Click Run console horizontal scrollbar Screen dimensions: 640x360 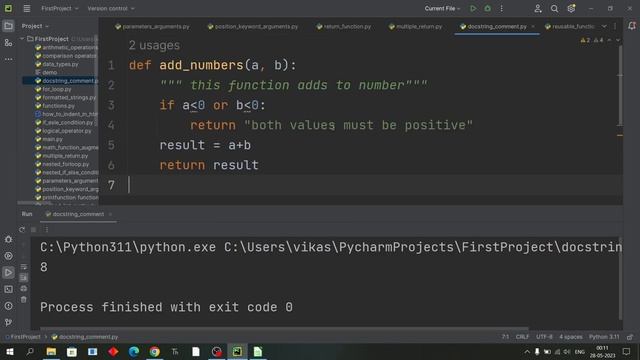[x=284, y=328]
